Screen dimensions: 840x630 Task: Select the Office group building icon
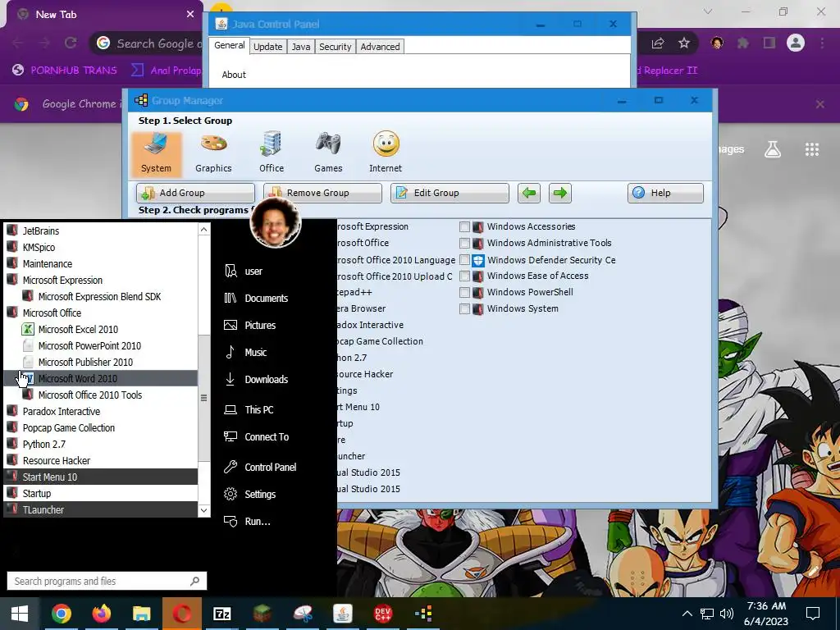pyautogui.click(x=271, y=144)
